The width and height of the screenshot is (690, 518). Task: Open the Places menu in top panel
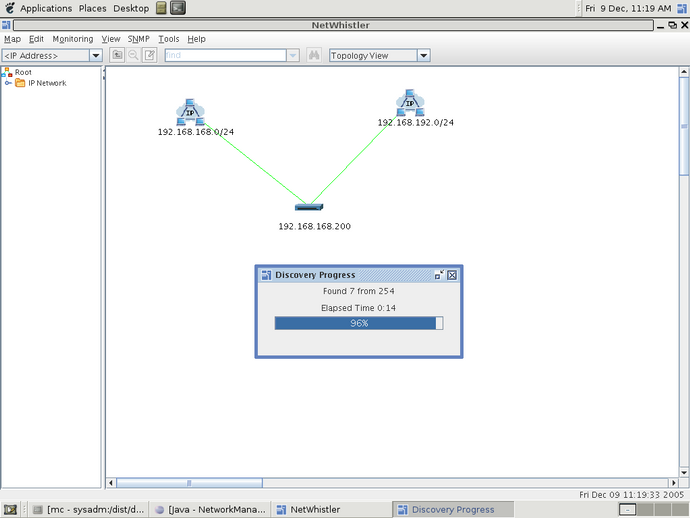(x=92, y=8)
